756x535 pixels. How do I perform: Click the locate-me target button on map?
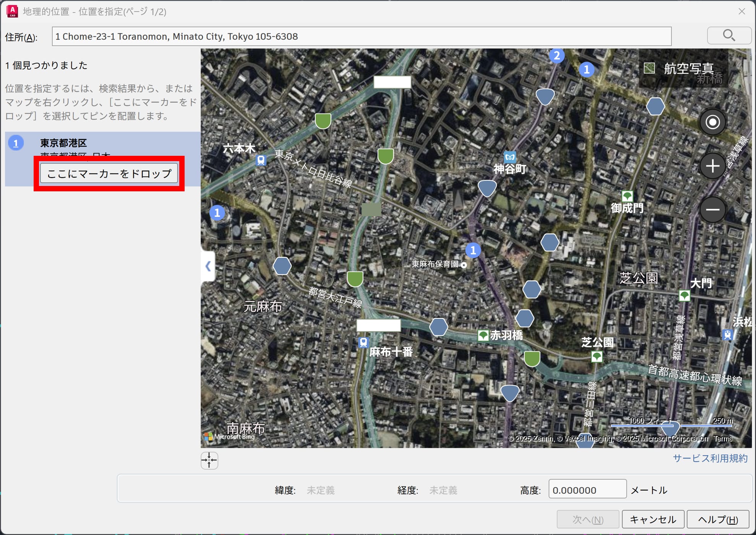[x=712, y=122]
